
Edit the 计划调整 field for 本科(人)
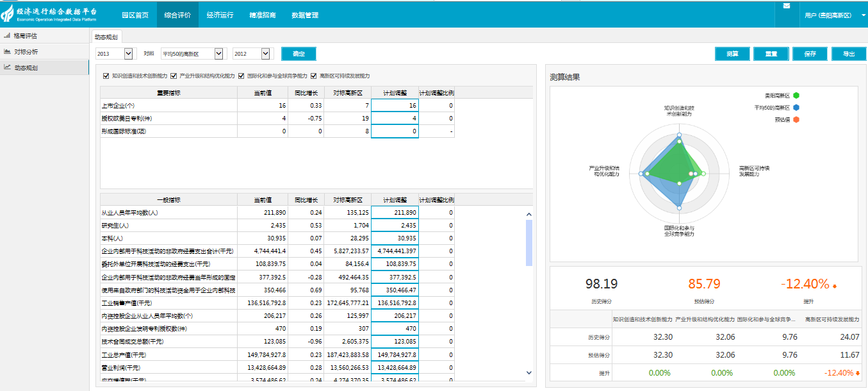click(x=395, y=238)
